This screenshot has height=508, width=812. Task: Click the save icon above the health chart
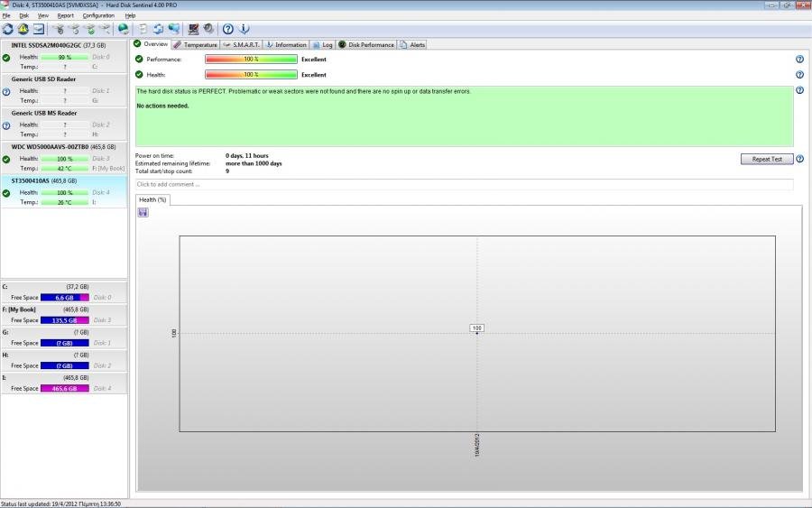pyautogui.click(x=143, y=212)
